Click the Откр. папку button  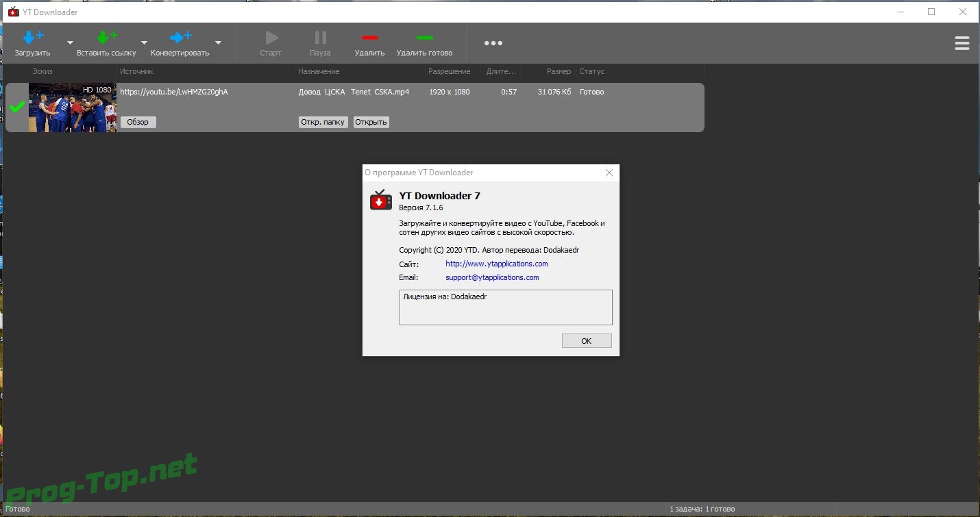click(323, 122)
